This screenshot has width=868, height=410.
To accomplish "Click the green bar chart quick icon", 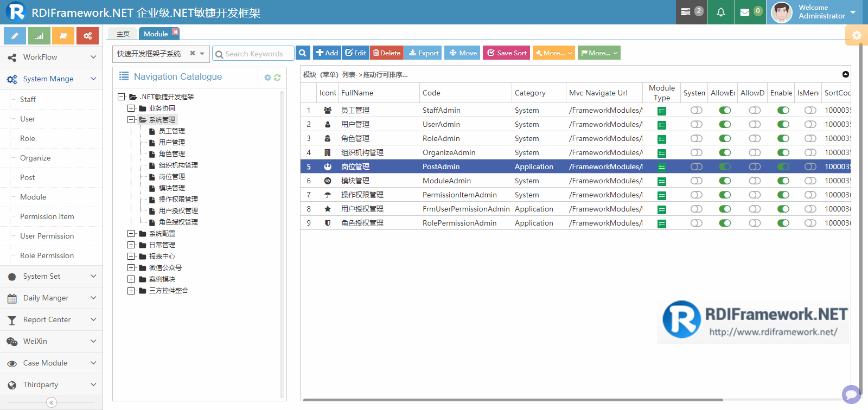I will pyautogui.click(x=39, y=36).
